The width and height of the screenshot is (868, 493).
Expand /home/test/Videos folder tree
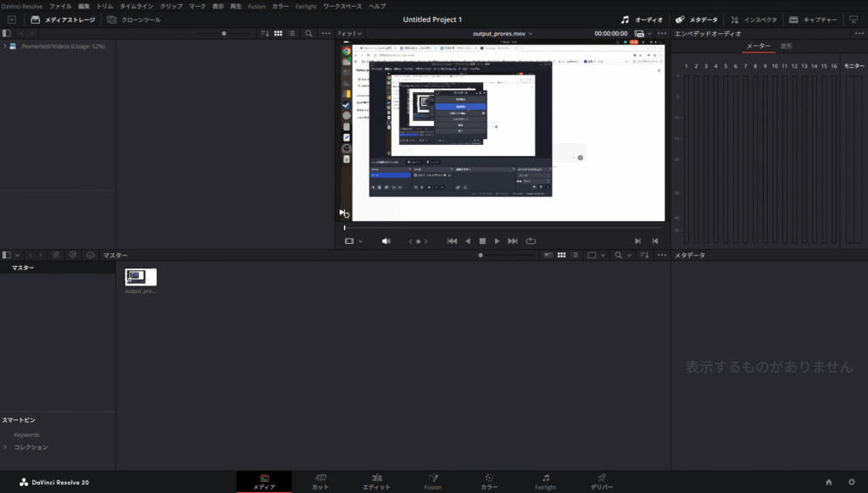[5, 46]
